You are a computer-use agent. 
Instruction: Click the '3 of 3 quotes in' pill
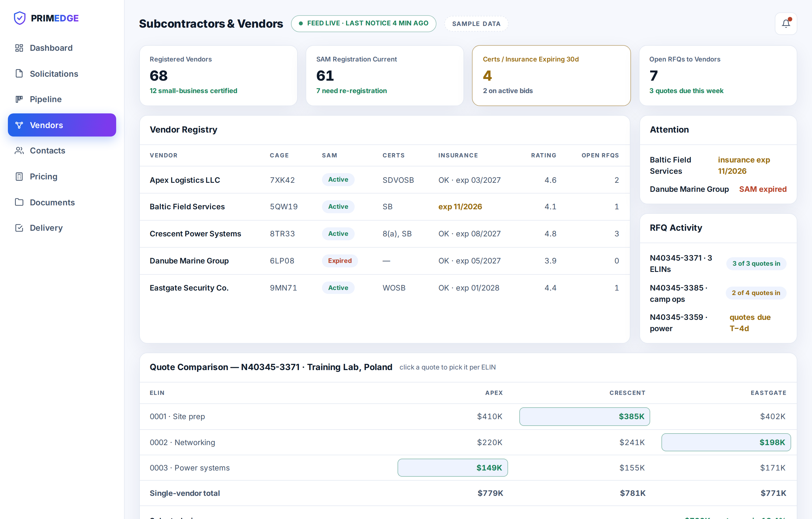[x=756, y=263]
